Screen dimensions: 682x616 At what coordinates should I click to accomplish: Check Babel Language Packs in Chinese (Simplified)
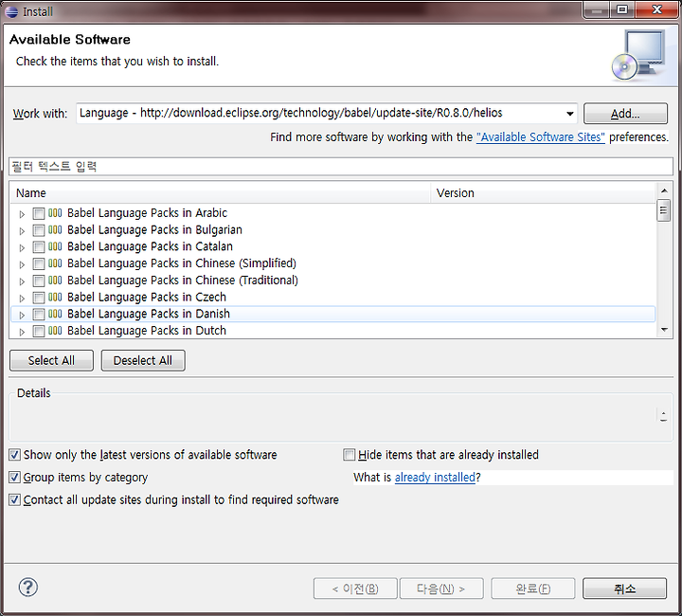tap(39, 263)
